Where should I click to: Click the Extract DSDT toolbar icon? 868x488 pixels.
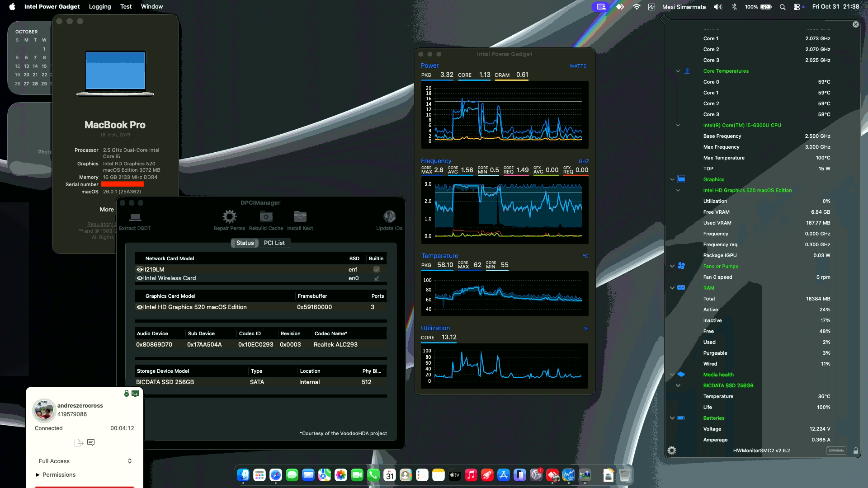135,217
